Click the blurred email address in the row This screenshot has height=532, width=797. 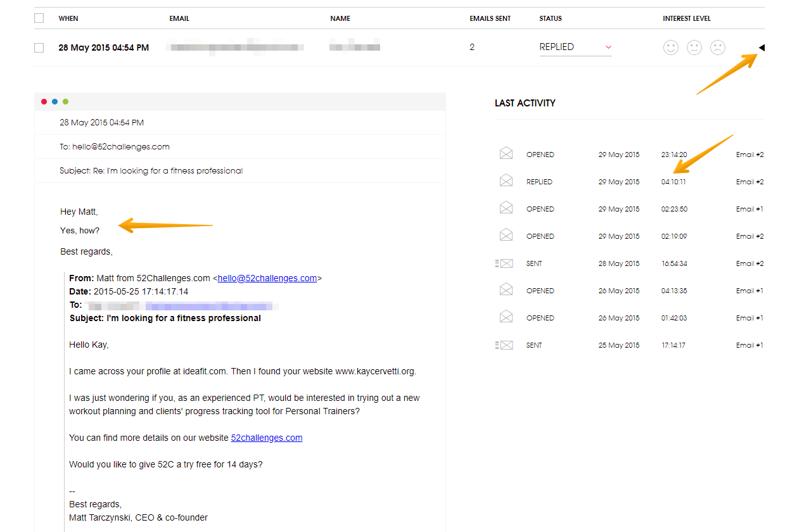tap(236, 47)
